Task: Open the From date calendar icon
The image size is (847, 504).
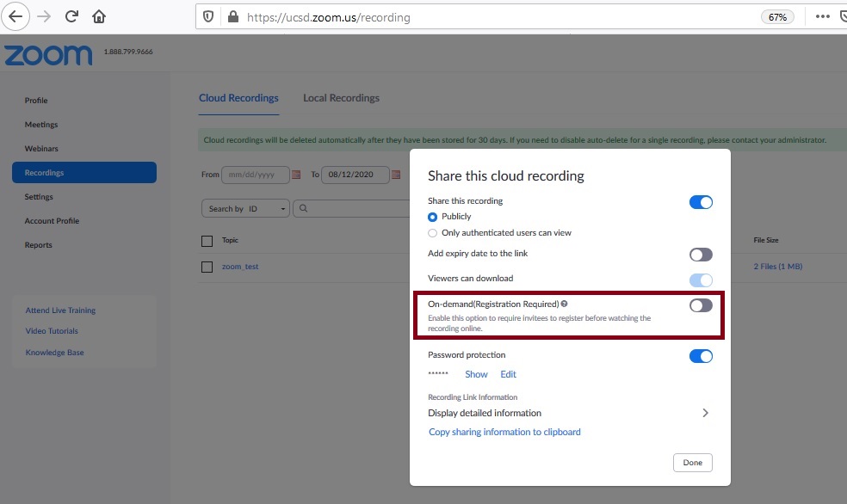Action: (296, 175)
